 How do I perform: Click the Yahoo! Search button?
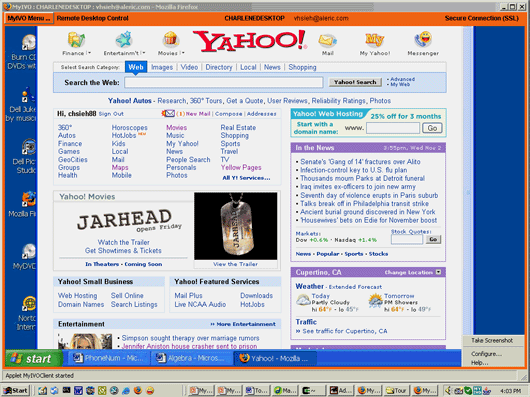click(x=355, y=82)
